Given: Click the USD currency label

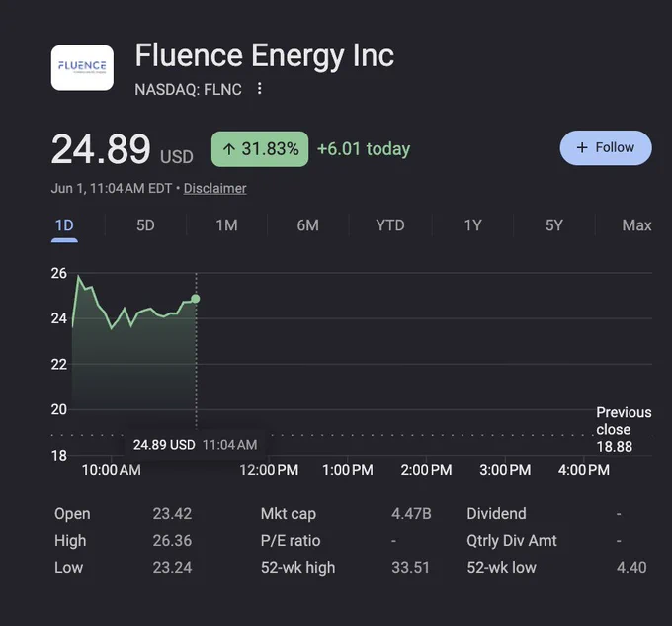Looking at the screenshot, I should pyautogui.click(x=177, y=157).
